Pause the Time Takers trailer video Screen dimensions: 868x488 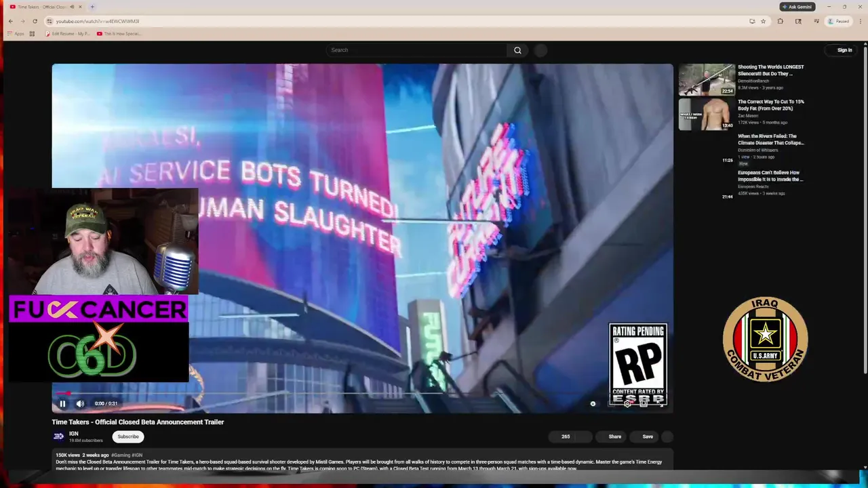pyautogui.click(x=62, y=403)
